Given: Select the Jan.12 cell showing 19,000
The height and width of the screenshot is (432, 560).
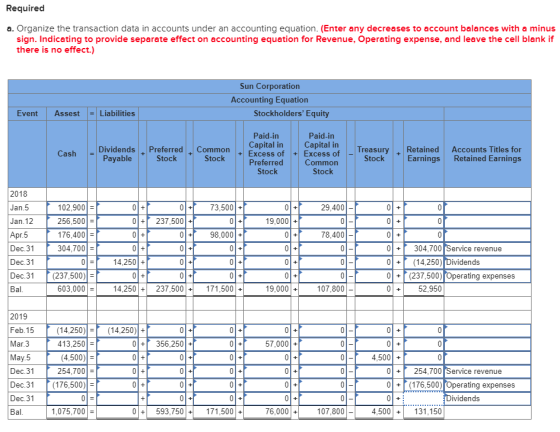Looking at the screenshot, I should click(x=267, y=221).
